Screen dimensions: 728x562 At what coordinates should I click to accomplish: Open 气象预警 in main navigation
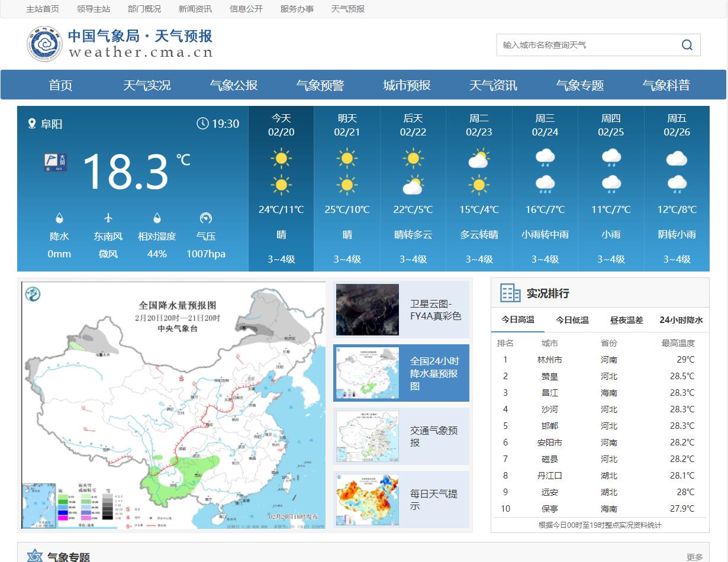click(320, 85)
